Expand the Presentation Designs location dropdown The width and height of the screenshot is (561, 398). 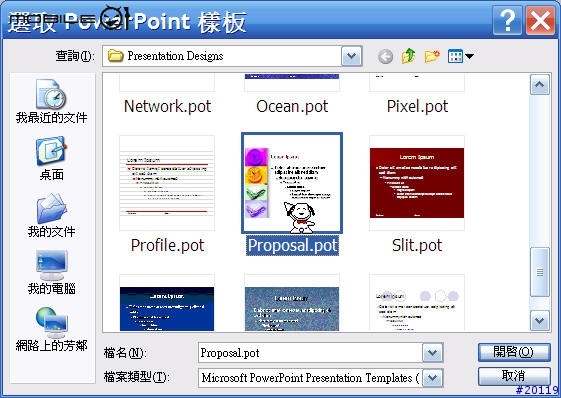pos(351,56)
